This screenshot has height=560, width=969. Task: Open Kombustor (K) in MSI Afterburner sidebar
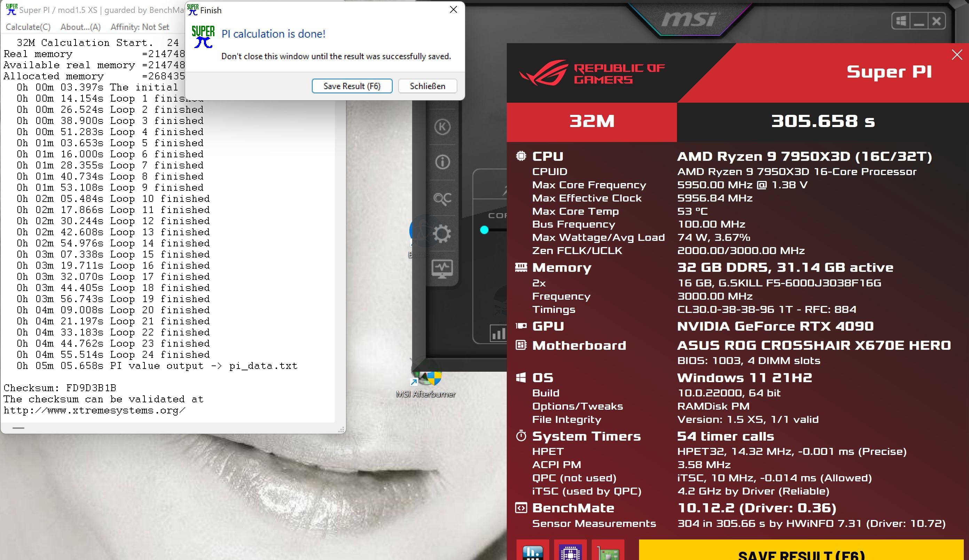coord(442,127)
